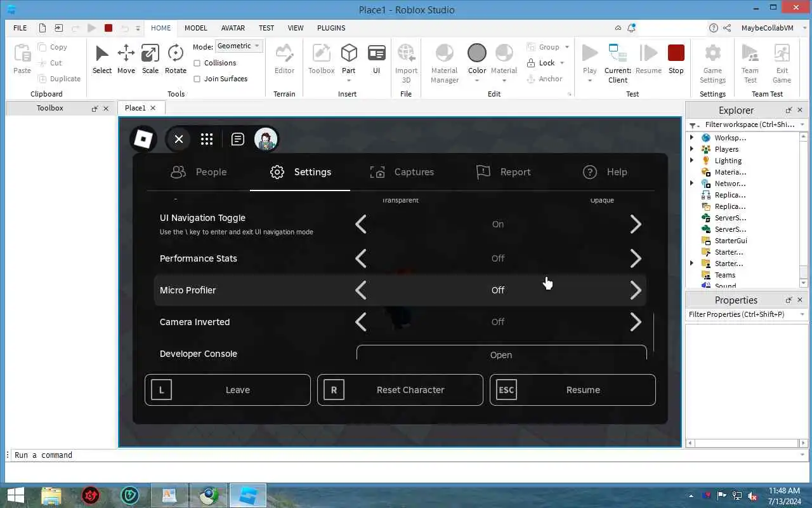This screenshot has width=812, height=508.
Task: Click the notifications bell icon
Action: point(631,28)
